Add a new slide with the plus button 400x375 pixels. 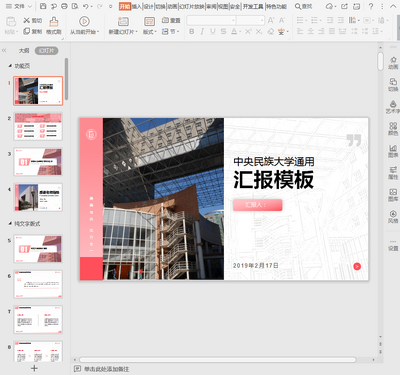coord(34,368)
